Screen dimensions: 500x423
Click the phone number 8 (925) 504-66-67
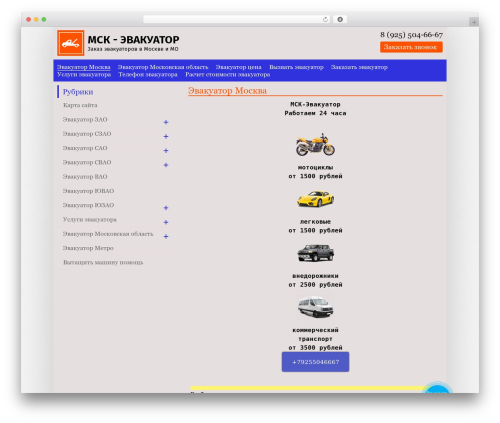[x=411, y=35]
